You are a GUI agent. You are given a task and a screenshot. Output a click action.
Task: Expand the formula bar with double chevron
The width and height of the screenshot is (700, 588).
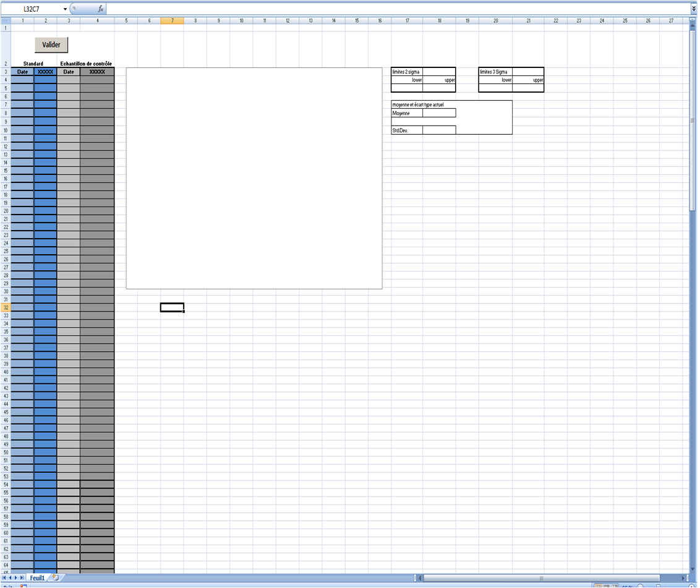point(694,9)
